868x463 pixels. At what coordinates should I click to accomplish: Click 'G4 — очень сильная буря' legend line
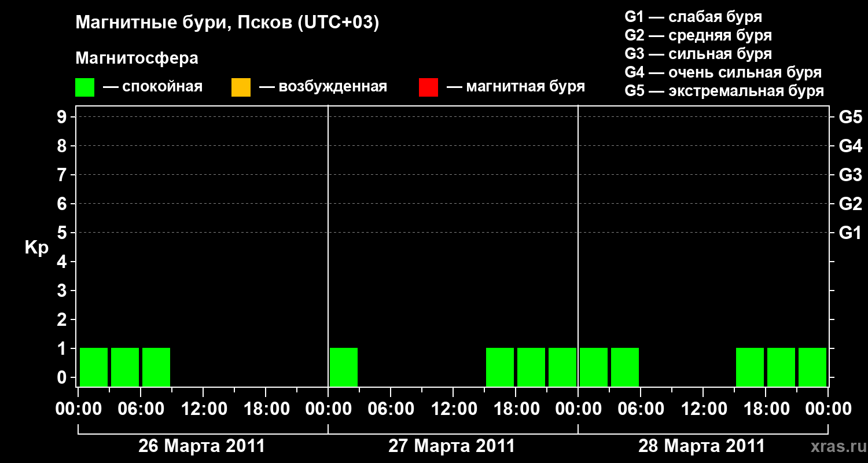(723, 72)
